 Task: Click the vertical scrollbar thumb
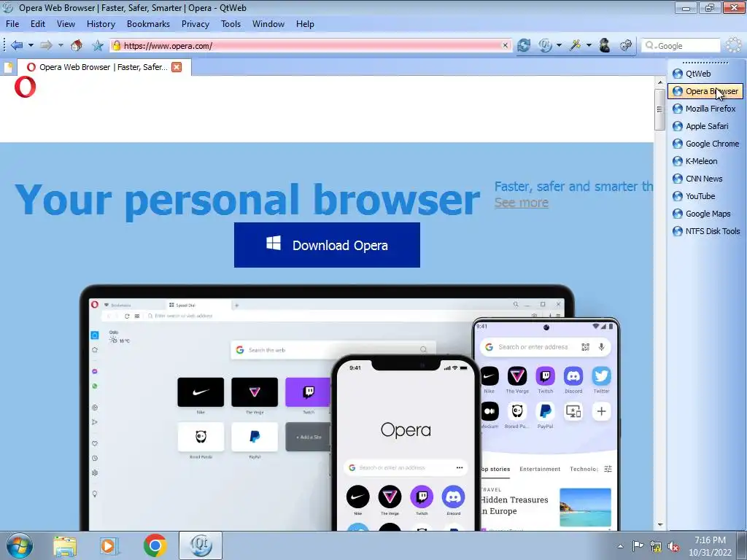tap(659, 109)
